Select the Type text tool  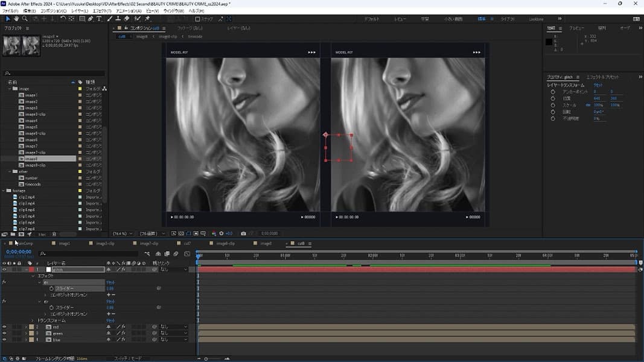coord(99,19)
